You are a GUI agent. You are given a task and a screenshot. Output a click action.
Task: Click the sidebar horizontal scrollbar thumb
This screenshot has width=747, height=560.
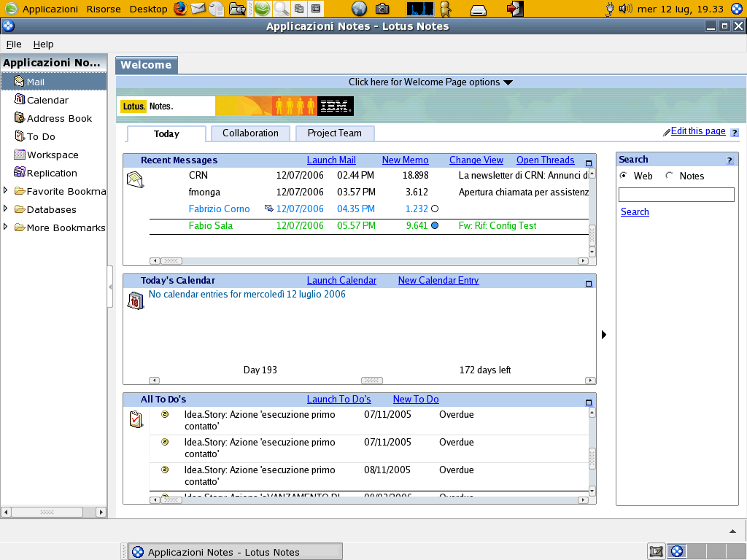point(47,513)
